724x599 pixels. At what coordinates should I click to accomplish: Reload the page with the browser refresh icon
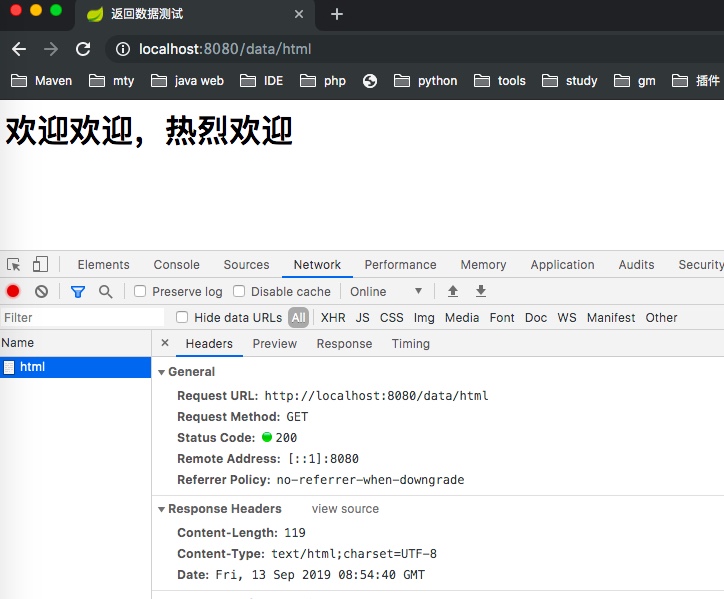point(83,49)
